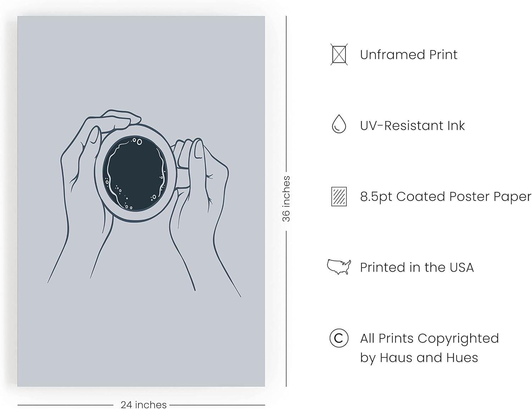Click the copyright circle C icon
This screenshot has width=532, height=409.
(x=339, y=338)
